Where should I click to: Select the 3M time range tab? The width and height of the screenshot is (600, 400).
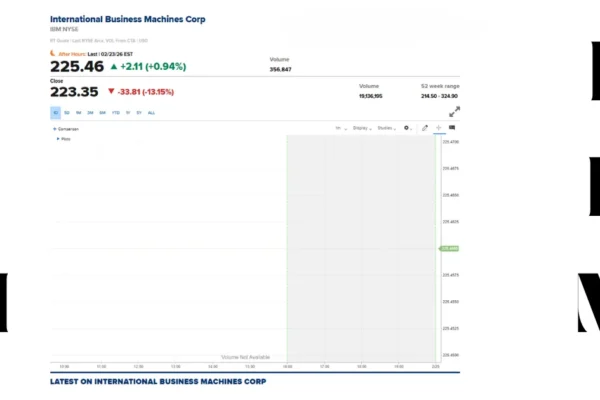90,113
